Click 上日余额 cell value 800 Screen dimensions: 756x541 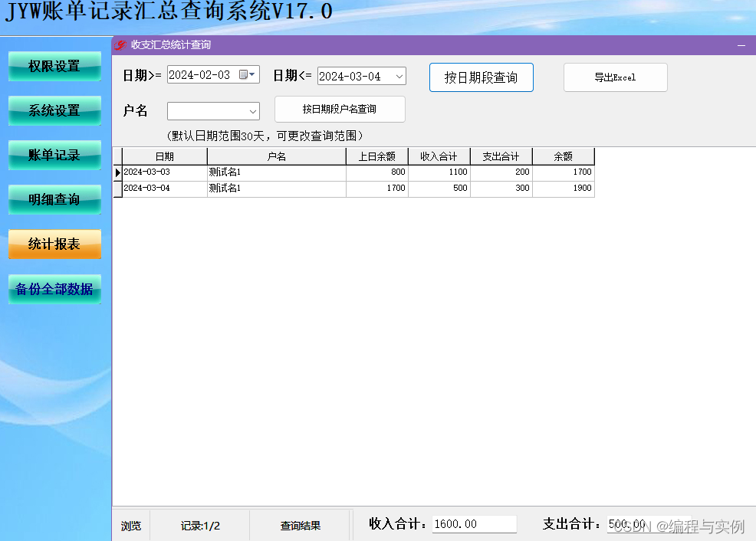point(377,172)
